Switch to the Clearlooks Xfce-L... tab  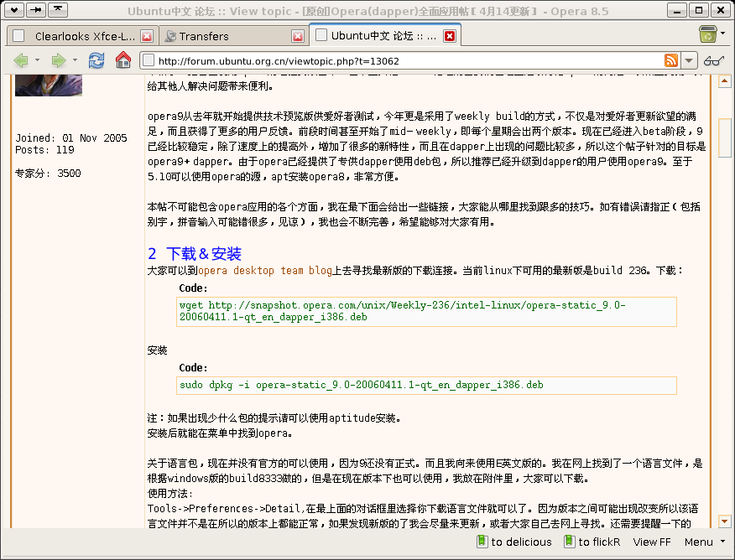pyautogui.click(x=83, y=36)
